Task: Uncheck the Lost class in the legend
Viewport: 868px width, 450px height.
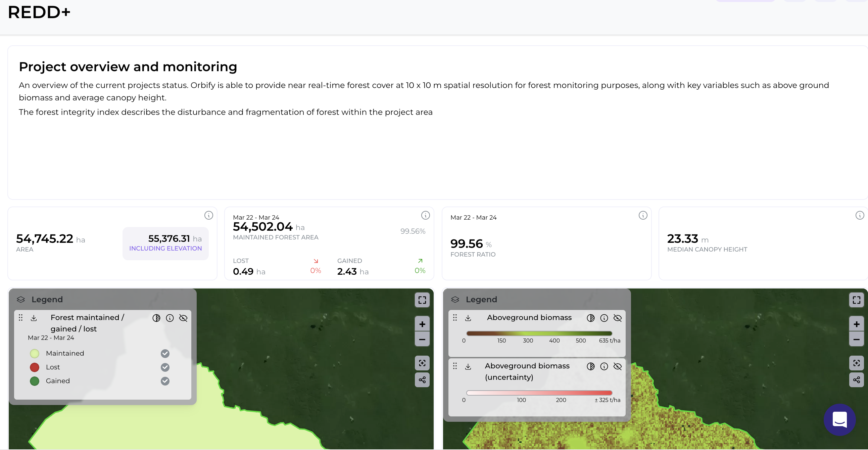Action: click(x=165, y=367)
